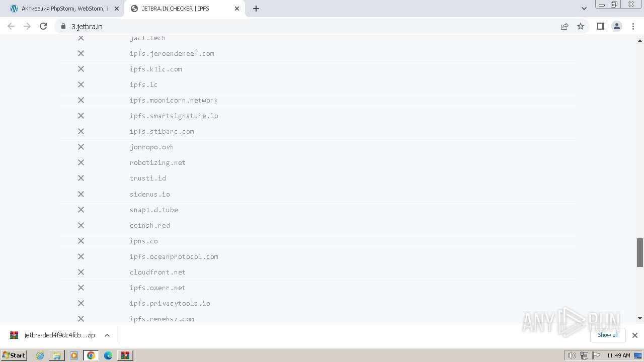Click the lock icon before the URL
Image resolution: width=644 pixels, height=362 pixels.
(63, 26)
